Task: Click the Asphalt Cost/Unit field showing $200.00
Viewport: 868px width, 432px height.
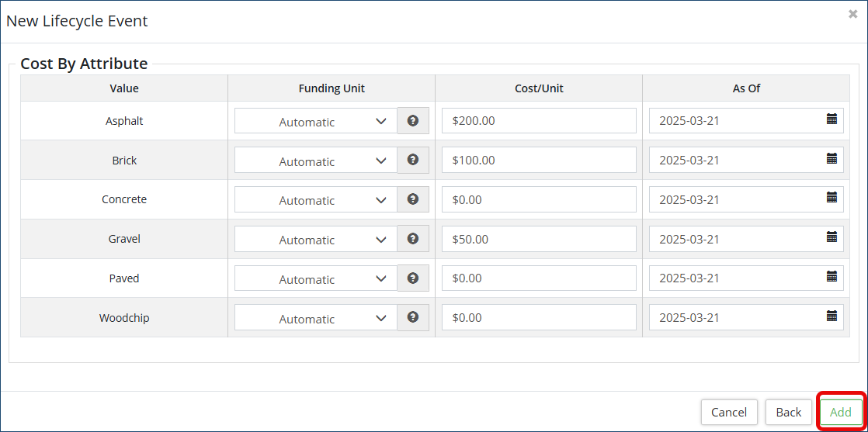Action: pyautogui.click(x=539, y=121)
